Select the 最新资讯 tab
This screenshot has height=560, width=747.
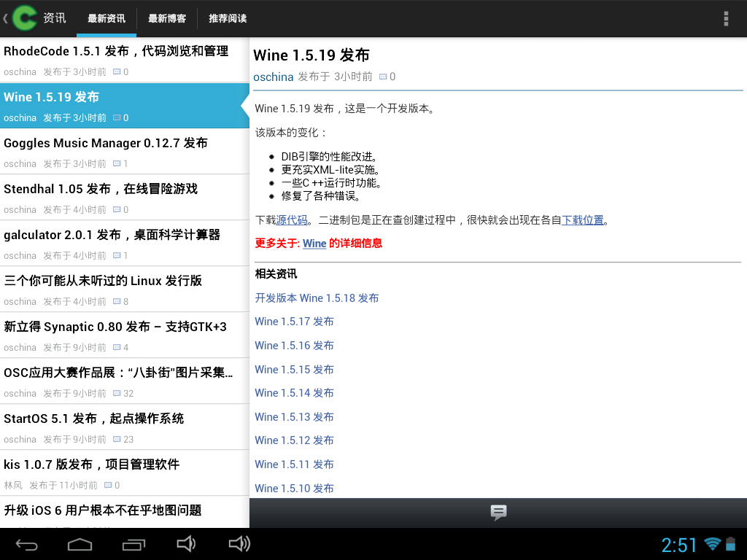(x=107, y=18)
